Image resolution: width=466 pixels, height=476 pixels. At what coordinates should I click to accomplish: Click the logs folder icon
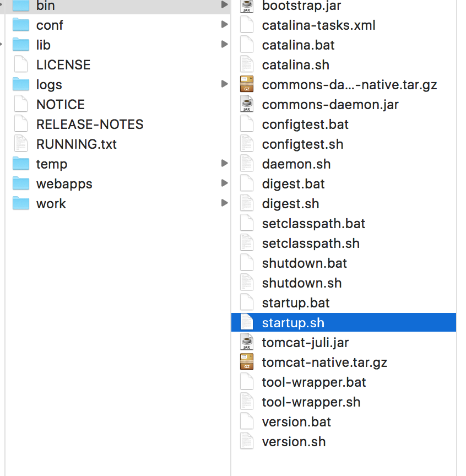(20, 84)
